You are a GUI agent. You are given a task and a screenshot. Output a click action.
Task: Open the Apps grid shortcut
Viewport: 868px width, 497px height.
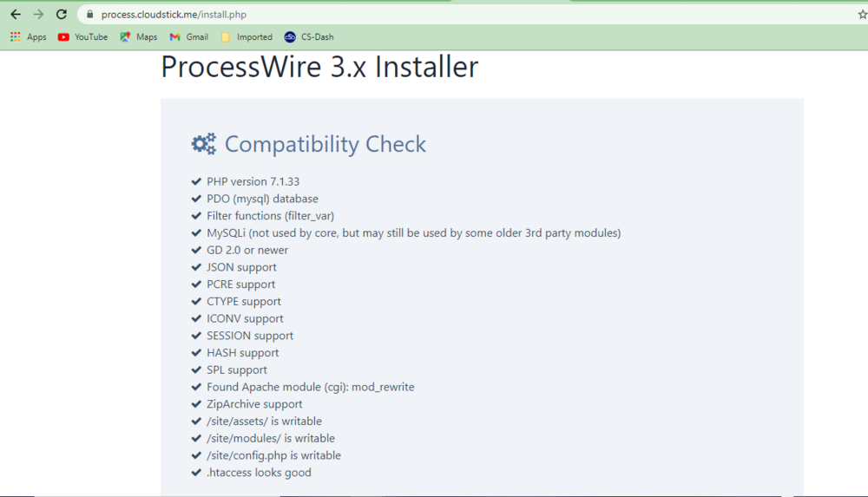click(x=28, y=37)
